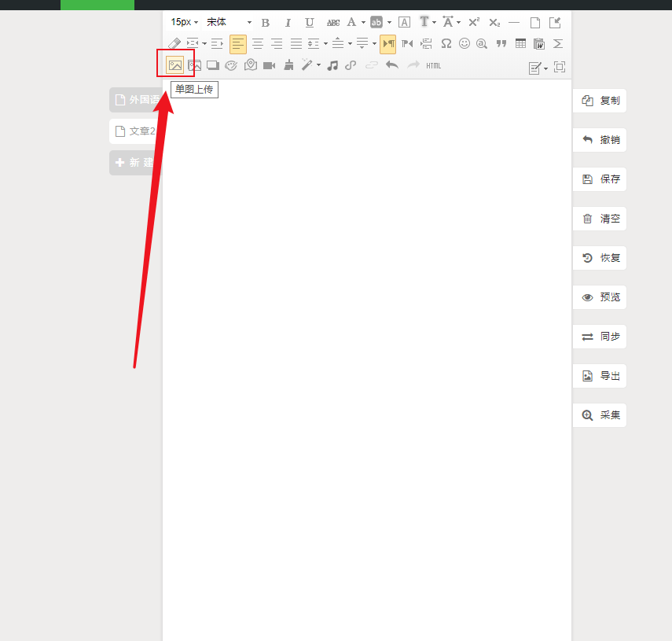Click the 保存 save button
The image size is (672, 641).
tap(600, 179)
